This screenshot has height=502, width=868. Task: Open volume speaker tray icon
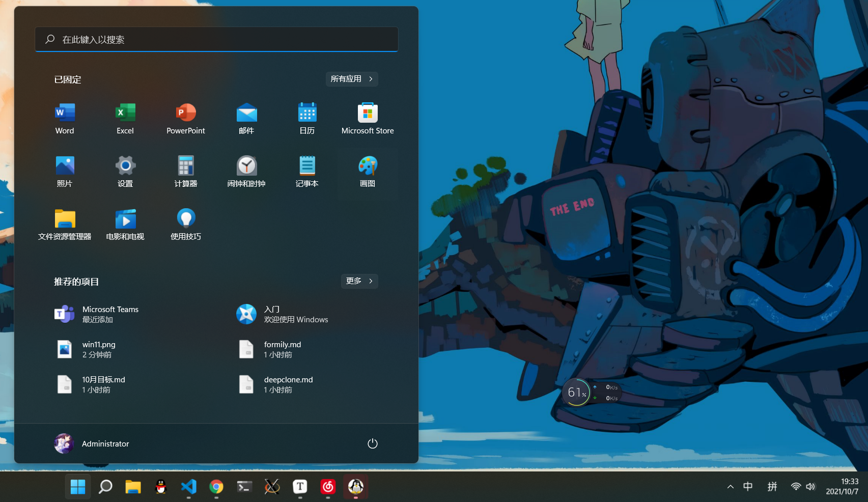tap(810, 487)
